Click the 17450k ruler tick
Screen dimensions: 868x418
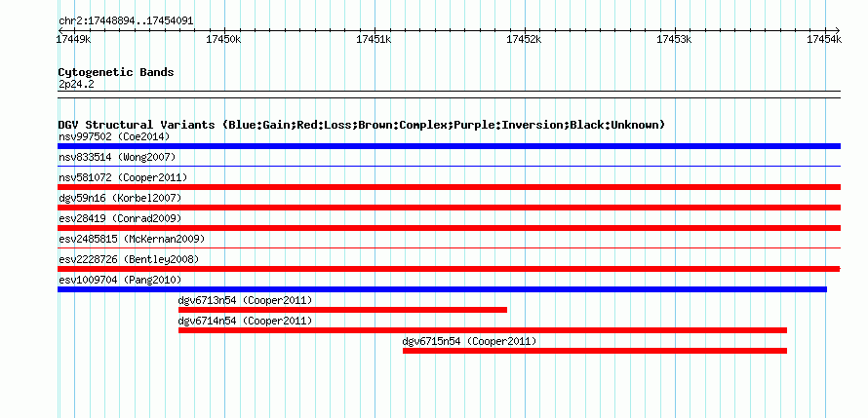click(x=223, y=39)
